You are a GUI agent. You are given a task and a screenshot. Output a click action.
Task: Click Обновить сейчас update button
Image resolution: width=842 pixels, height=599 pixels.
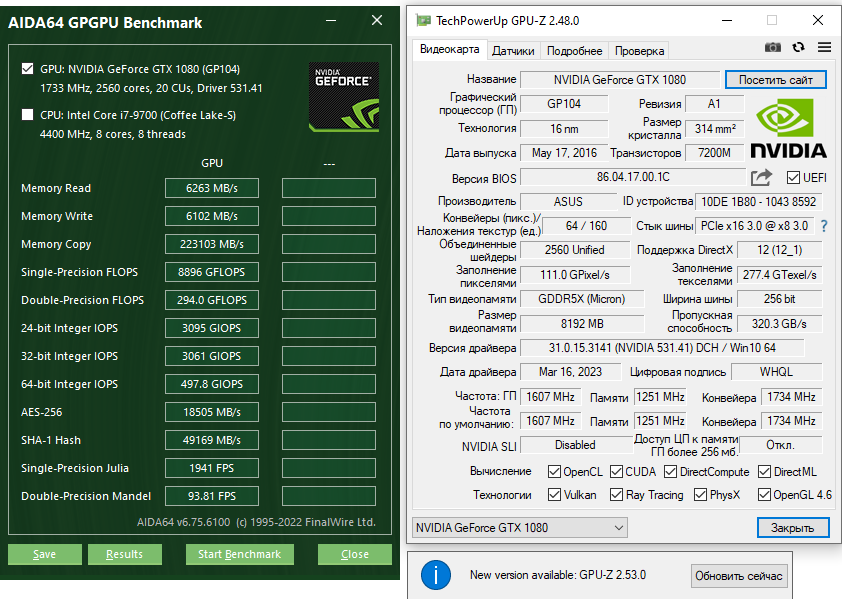(739, 576)
